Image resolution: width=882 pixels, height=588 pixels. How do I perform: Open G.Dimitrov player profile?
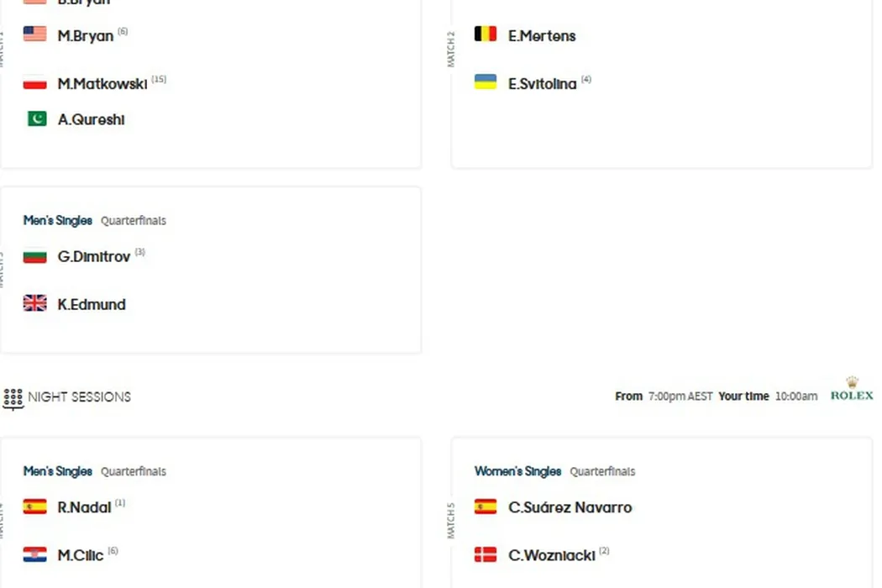pyautogui.click(x=94, y=257)
